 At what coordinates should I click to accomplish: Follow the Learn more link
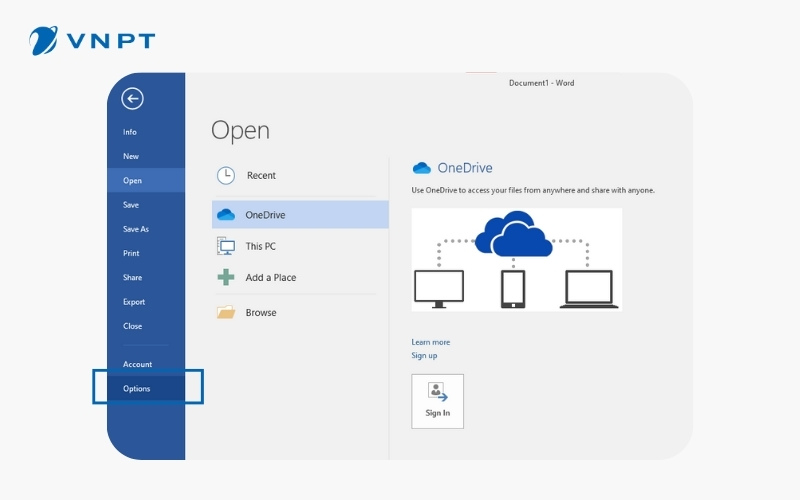coord(430,342)
